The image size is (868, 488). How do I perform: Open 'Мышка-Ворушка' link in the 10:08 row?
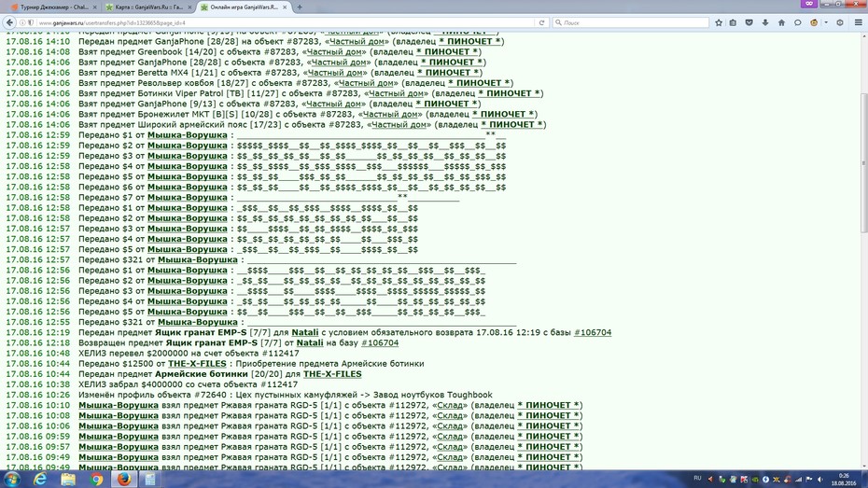point(118,415)
